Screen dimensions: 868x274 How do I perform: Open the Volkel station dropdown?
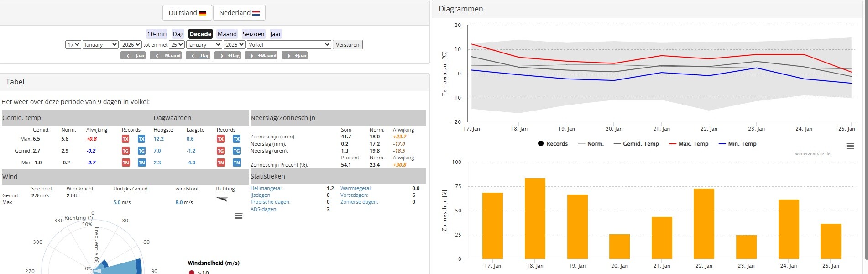(289, 45)
